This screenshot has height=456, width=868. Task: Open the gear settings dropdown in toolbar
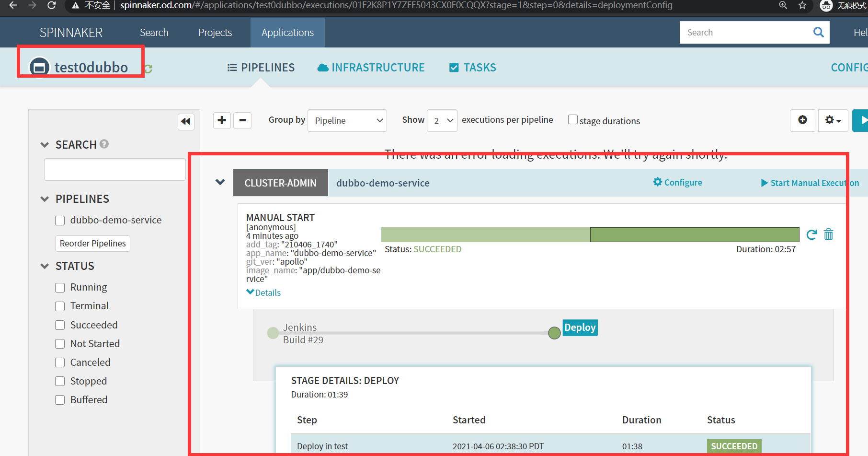tap(833, 120)
